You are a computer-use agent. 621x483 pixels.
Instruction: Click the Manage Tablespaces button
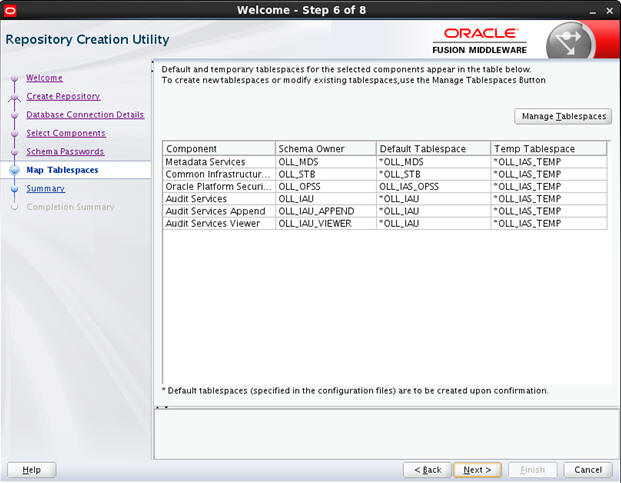[563, 116]
